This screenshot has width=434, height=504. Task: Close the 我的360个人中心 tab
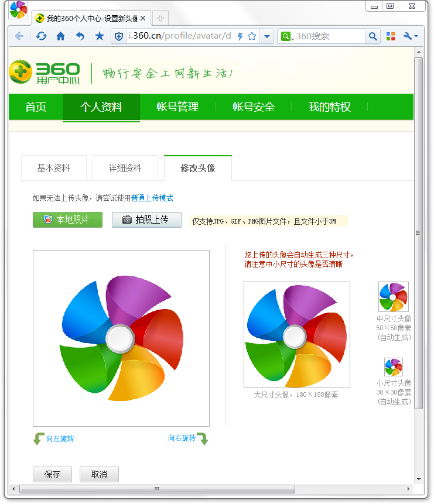[143, 18]
